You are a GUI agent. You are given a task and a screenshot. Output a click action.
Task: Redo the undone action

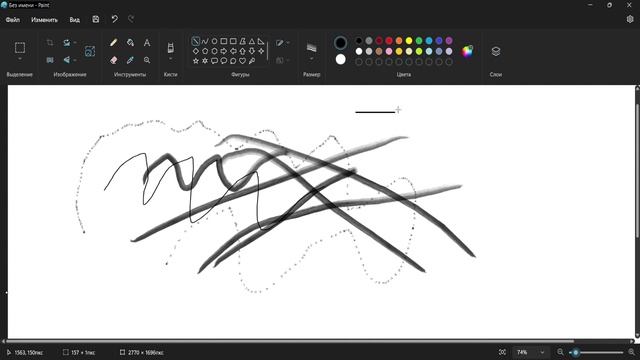tap(131, 19)
